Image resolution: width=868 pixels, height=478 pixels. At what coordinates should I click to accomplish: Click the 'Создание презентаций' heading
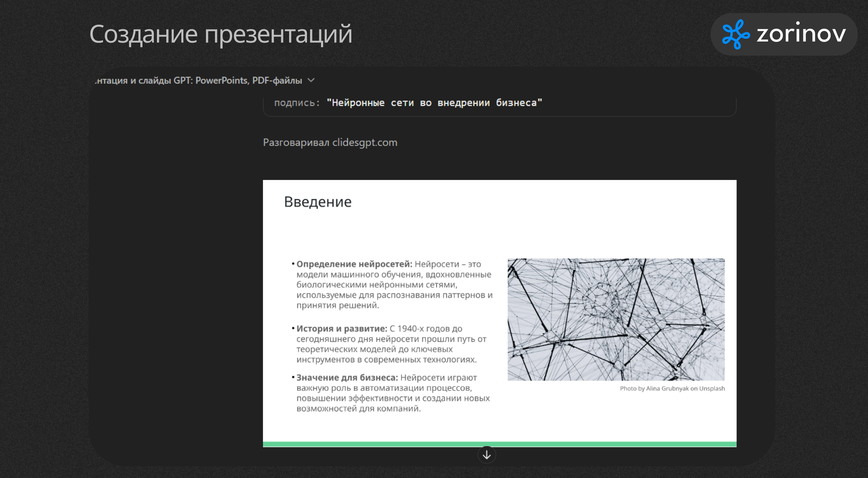coord(221,34)
